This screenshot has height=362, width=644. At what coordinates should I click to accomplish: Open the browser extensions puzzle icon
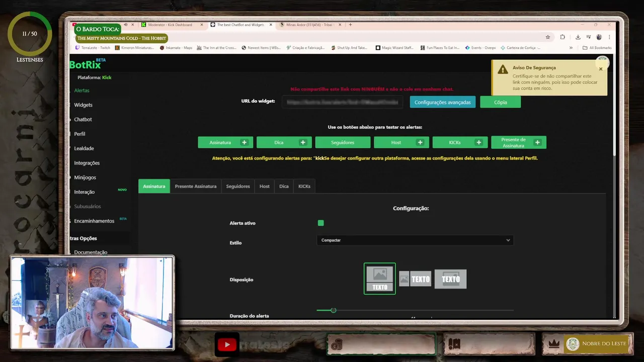562,37
